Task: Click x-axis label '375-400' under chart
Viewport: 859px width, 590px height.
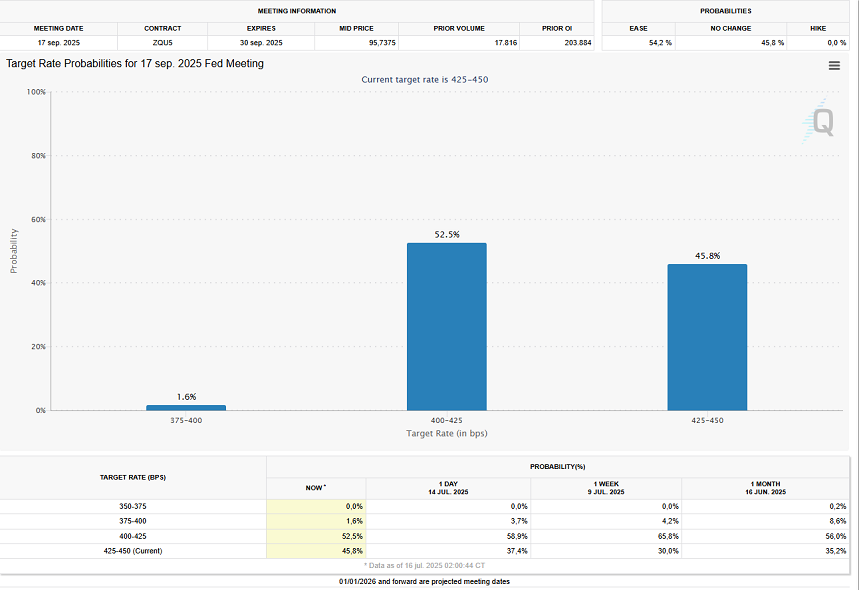Action: 186,421
